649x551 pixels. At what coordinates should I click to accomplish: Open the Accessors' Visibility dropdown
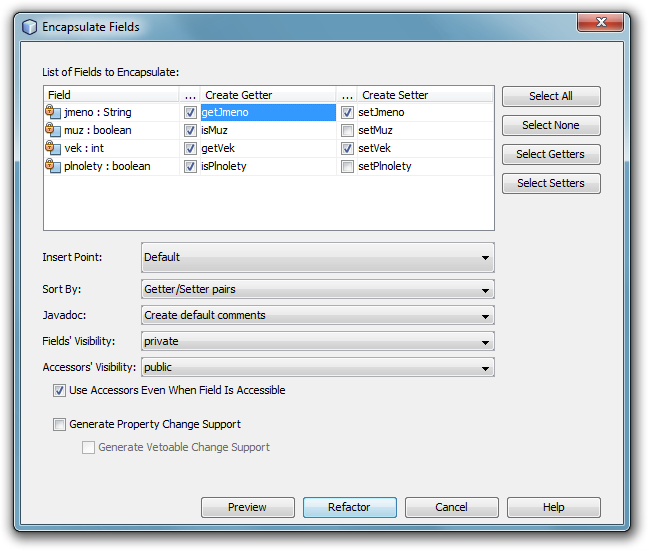tap(318, 368)
